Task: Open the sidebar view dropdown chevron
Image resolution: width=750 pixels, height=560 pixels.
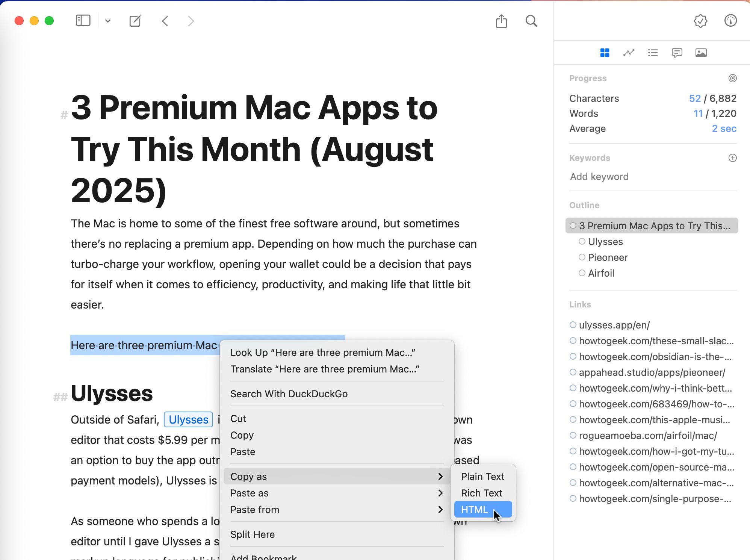Action: click(x=108, y=21)
